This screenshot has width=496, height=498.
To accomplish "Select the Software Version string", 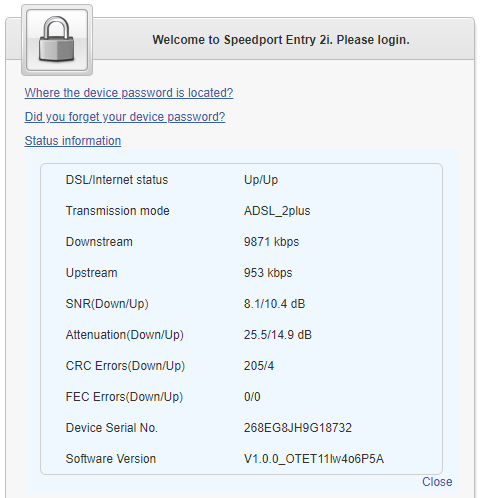I will pos(314,459).
